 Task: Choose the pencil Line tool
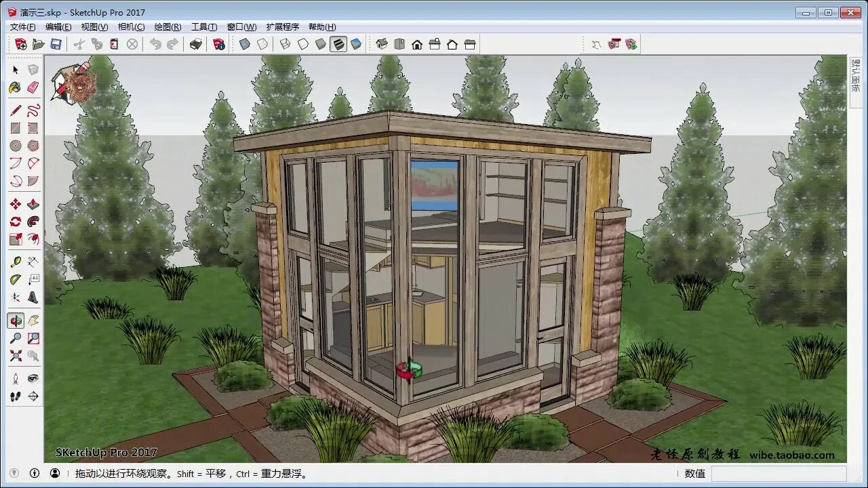point(15,109)
